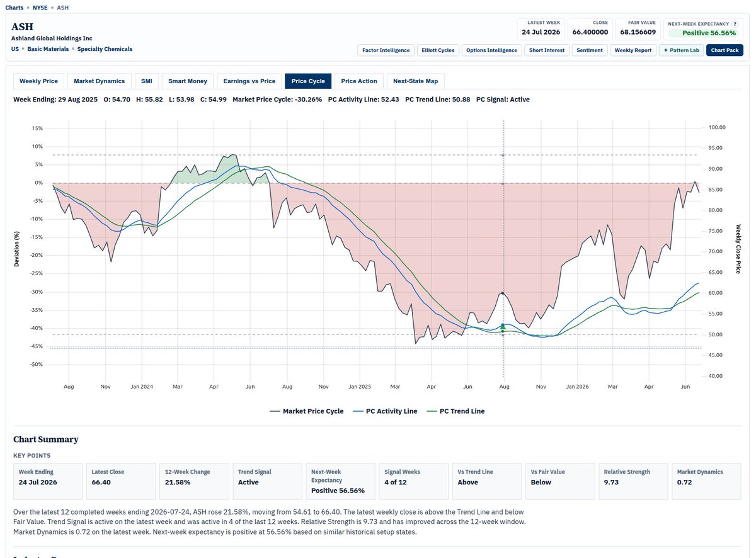Go to the NYSE breadcrumb link
Screen dimensions: 756x558
coord(41,8)
